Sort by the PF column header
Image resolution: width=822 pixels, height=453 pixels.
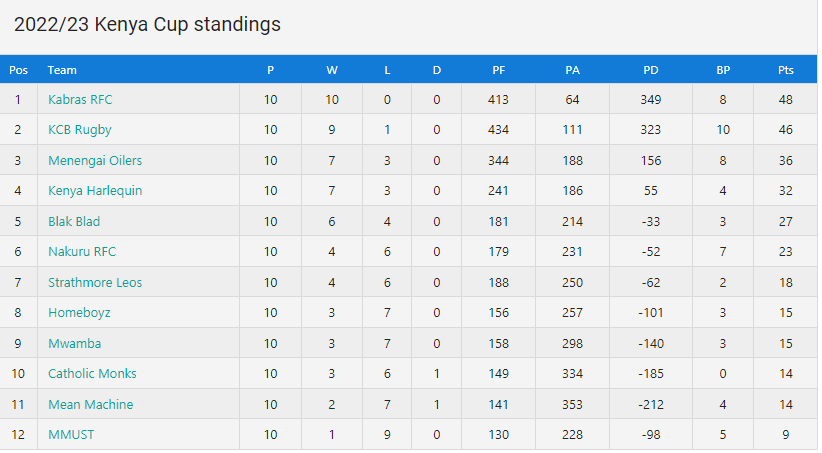pyautogui.click(x=499, y=70)
